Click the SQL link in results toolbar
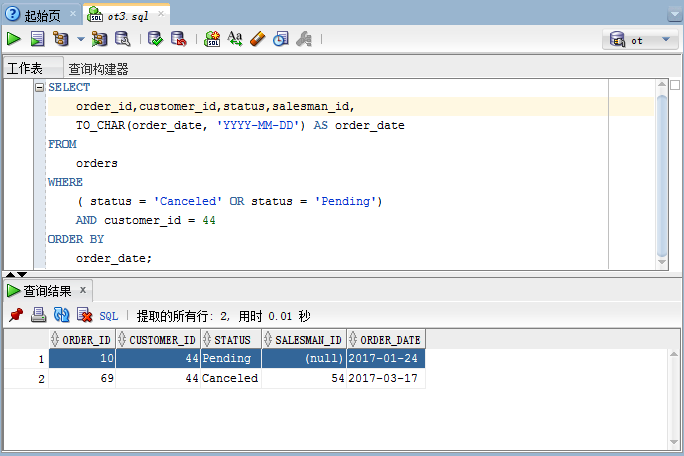The image size is (684, 456). 108,315
